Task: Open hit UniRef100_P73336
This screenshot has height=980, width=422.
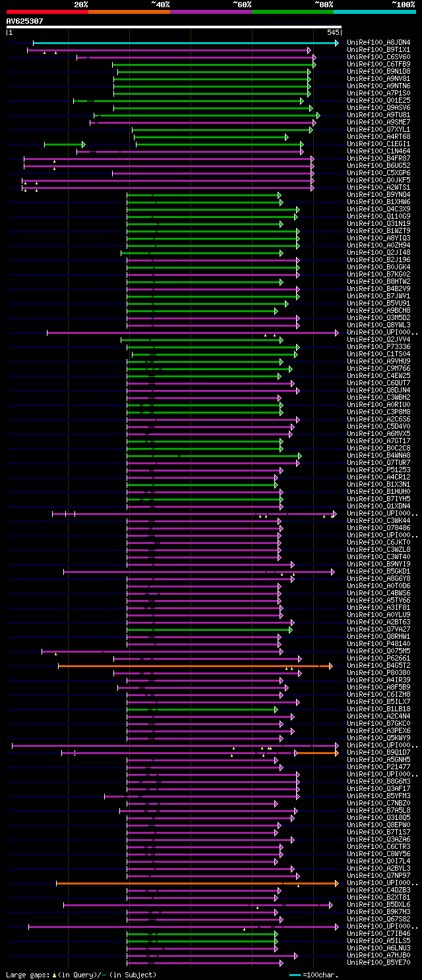Action: pyautogui.click(x=378, y=347)
